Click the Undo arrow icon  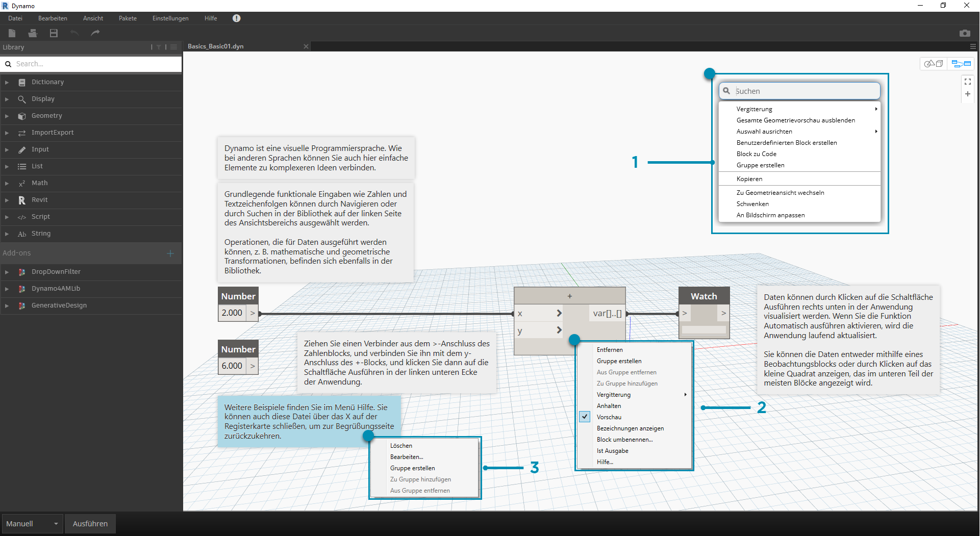tap(74, 33)
